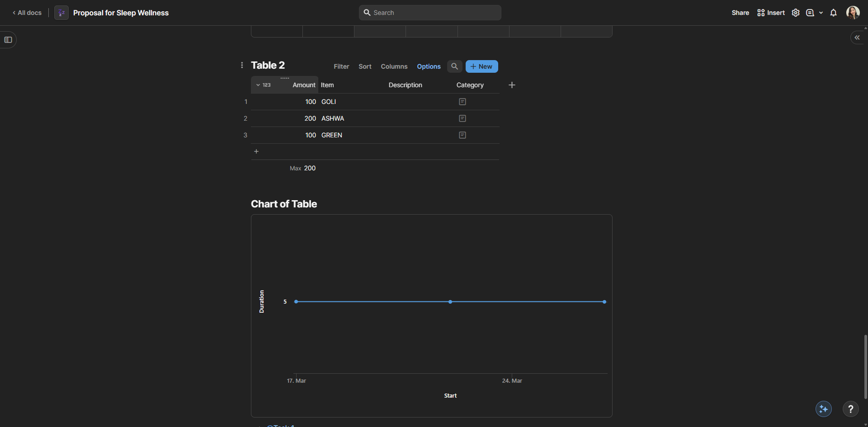
Task: Open the settings gear icon
Action: 796,13
